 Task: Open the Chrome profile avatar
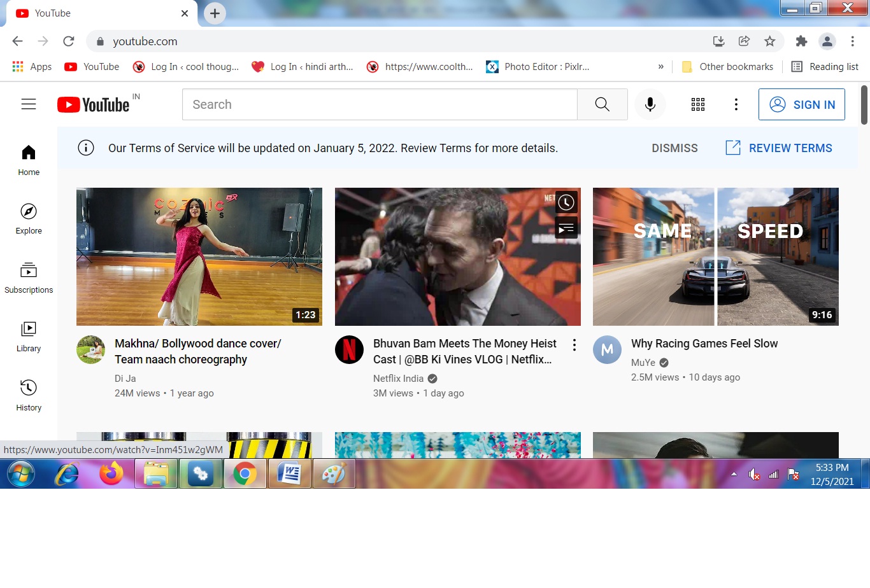pos(827,41)
